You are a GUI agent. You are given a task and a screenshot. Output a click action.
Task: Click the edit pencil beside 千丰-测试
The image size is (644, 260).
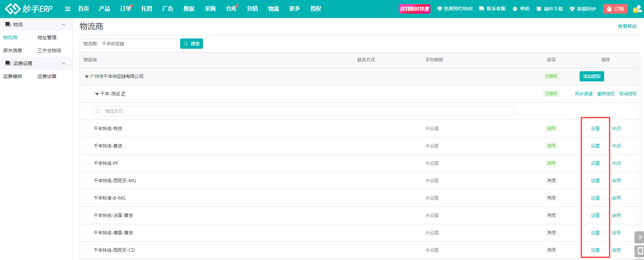[x=124, y=94]
